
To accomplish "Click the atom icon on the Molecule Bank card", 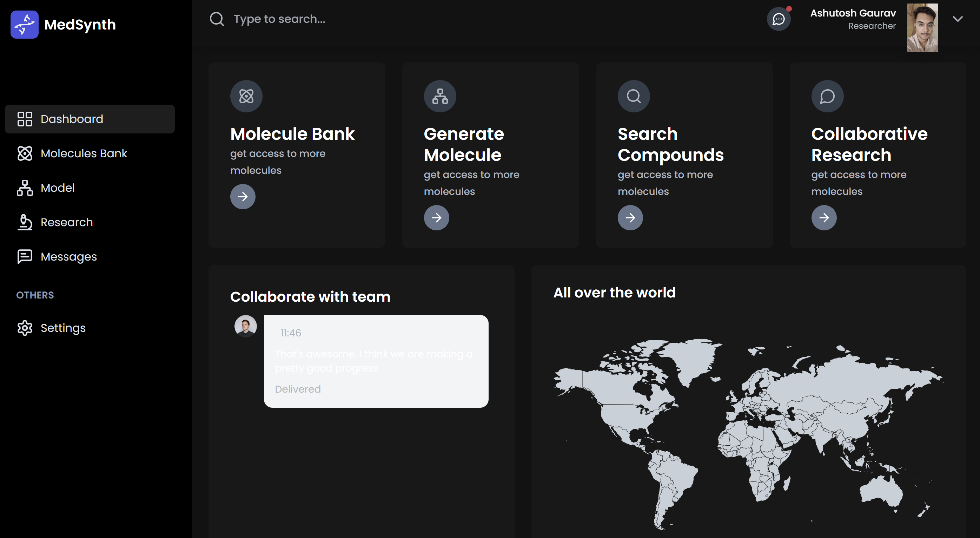I will click(246, 96).
